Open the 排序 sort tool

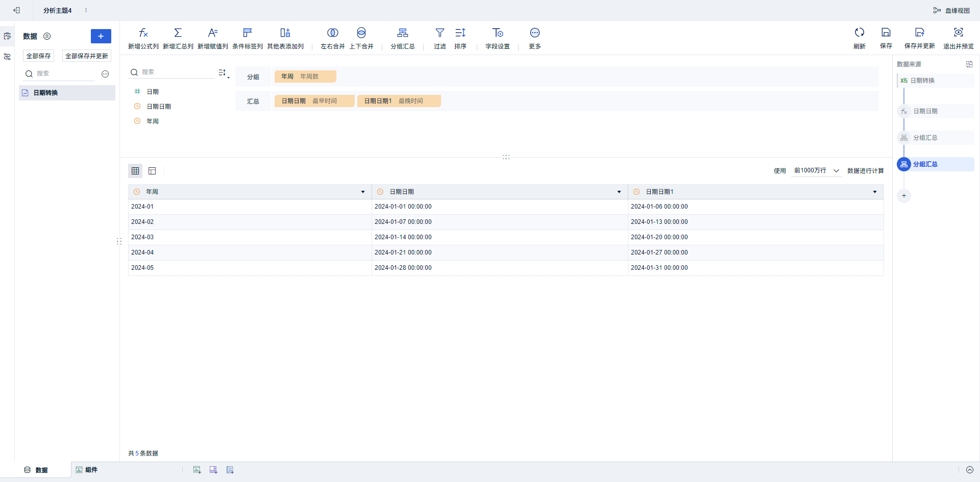[460, 38]
